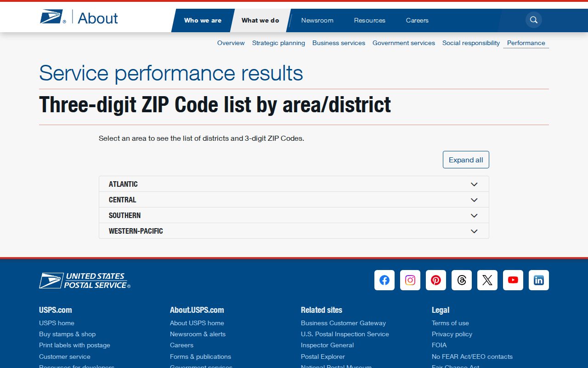The width and height of the screenshot is (588, 368).
Task: Go to Business services subnav link
Action: pyautogui.click(x=339, y=43)
